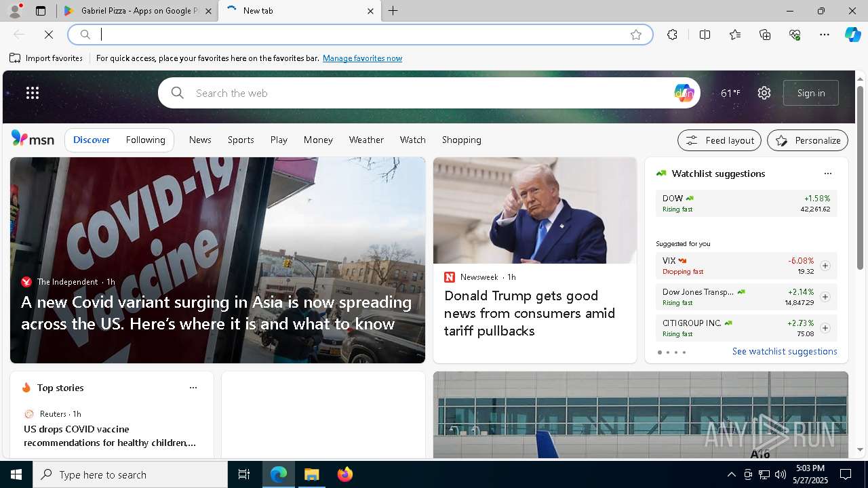
Task: Open the Covid variant headline story
Action: point(216,312)
